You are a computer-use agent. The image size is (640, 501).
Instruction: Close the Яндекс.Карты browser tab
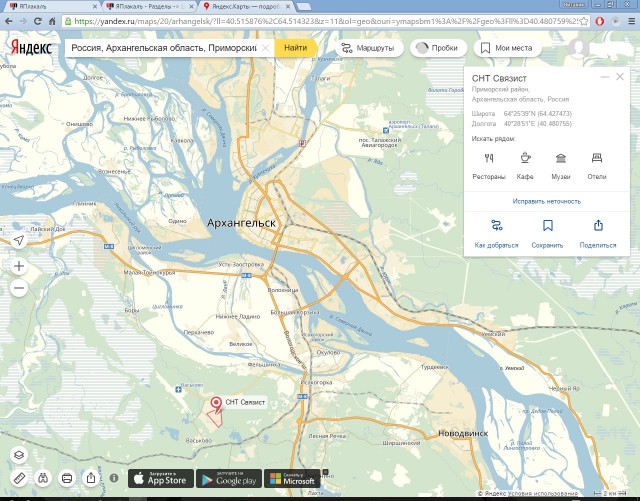pyautogui.click(x=288, y=7)
